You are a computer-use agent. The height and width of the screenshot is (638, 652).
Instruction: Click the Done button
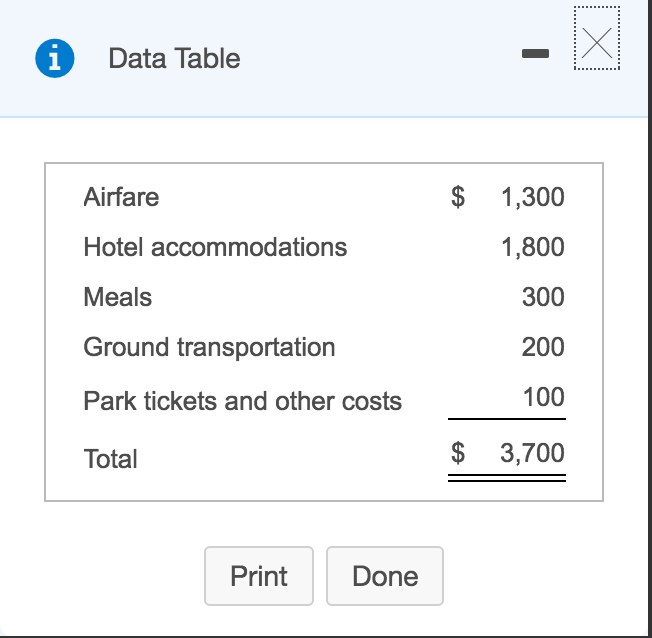tap(385, 576)
